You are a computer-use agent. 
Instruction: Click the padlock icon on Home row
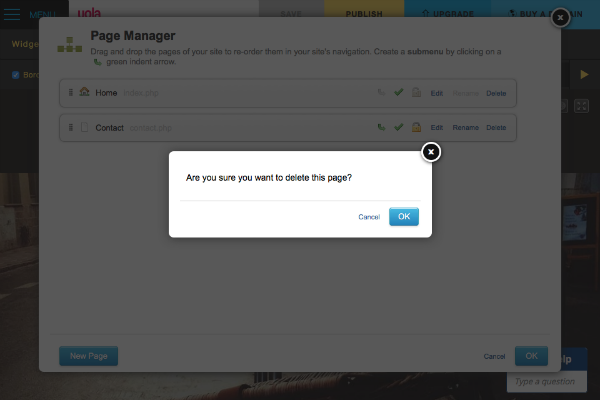click(x=415, y=93)
